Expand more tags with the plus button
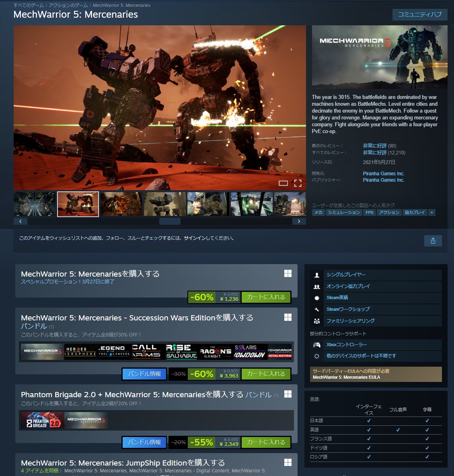The image size is (454, 476). pos(431,213)
